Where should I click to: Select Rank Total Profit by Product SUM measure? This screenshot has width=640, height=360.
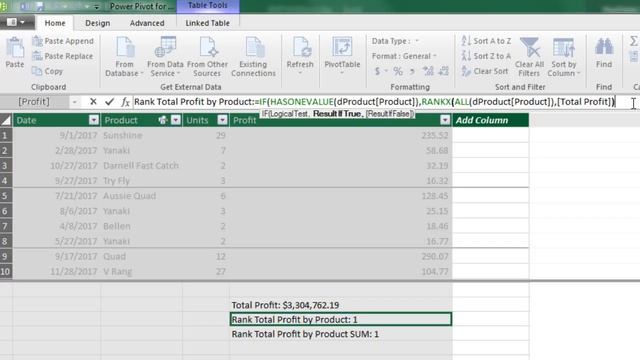341,334
